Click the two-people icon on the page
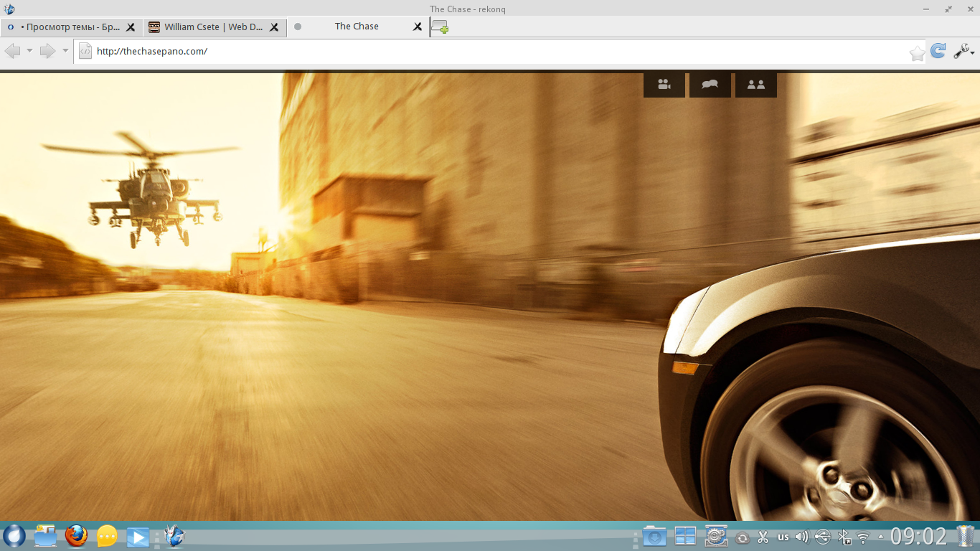This screenshot has width=980, height=551. point(755,85)
